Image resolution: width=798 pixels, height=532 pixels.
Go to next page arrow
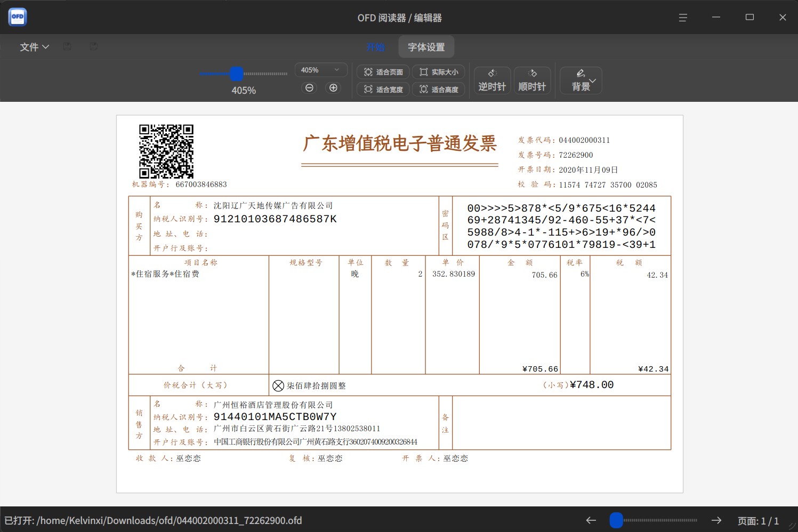tap(716, 520)
